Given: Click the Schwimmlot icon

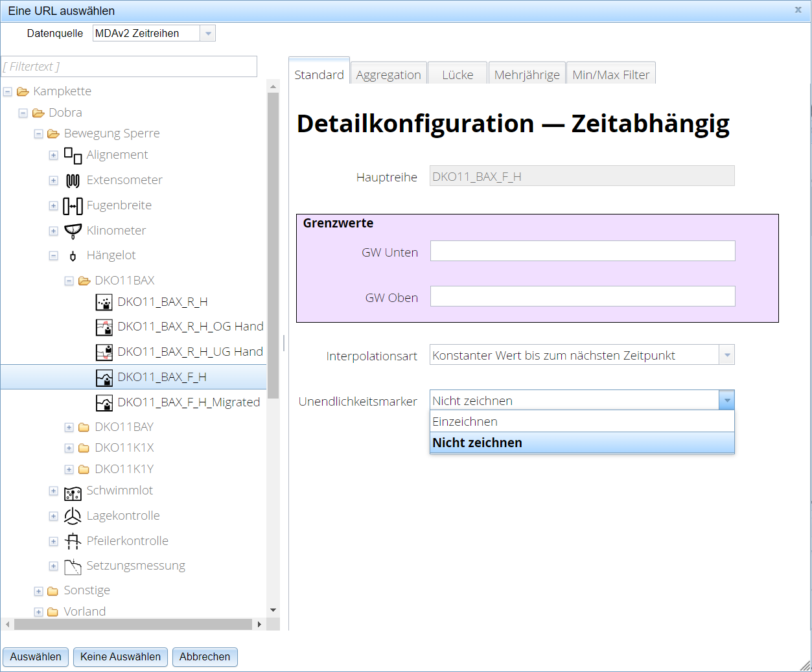Looking at the screenshot, I should coord(73,492).
